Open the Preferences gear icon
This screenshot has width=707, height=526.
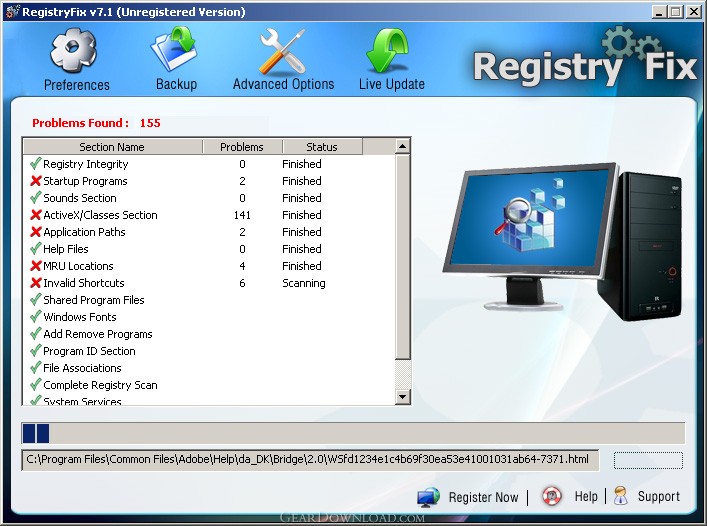(x=73, y=50)
